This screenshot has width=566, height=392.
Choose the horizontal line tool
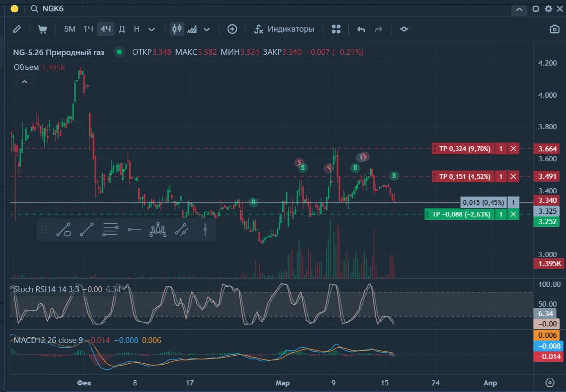pyautogui.click(x=134, y=230)
